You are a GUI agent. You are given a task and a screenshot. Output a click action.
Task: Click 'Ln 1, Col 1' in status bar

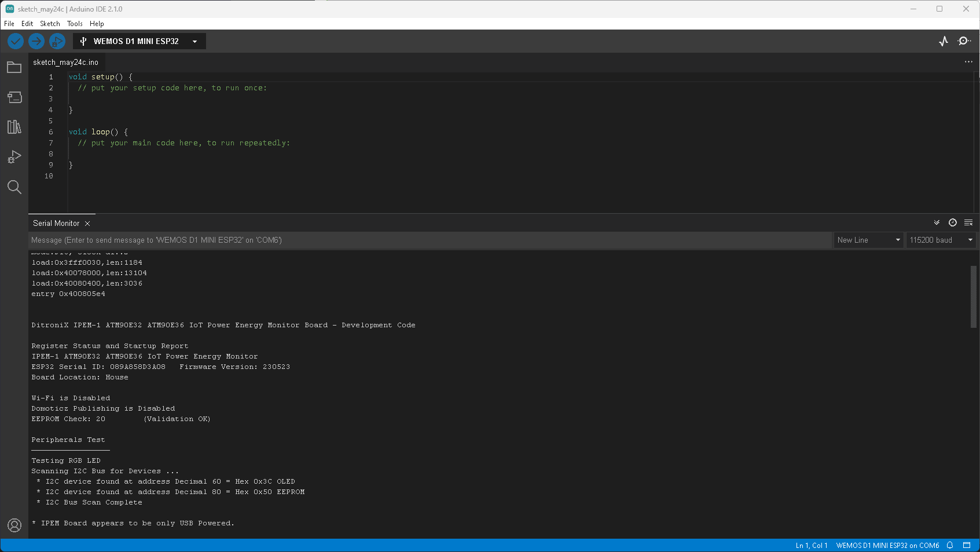[x=812, y=545]
